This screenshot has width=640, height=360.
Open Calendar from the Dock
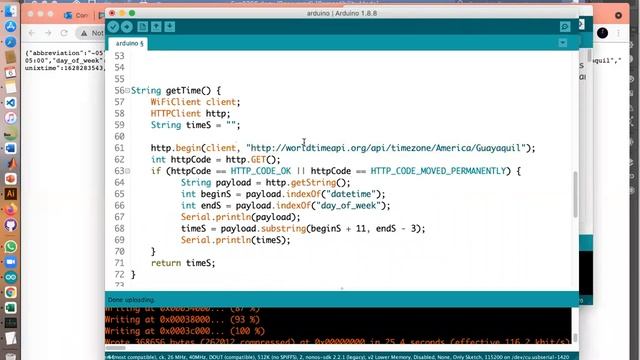click(11, 73)
